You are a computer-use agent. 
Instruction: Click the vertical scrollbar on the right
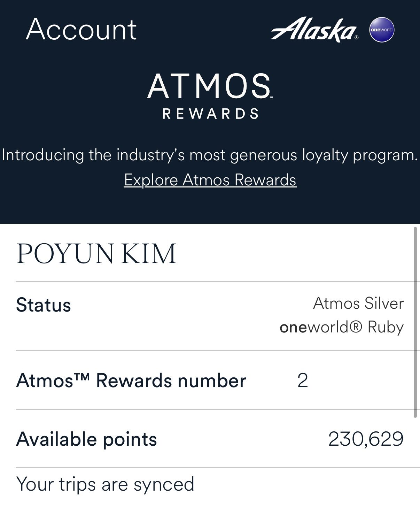tap(415, 322)
